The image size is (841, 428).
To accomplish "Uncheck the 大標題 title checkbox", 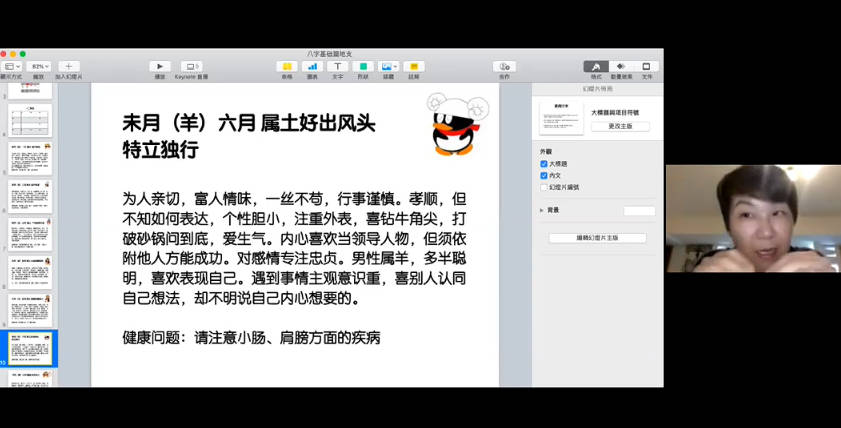I will coord(544,163).
